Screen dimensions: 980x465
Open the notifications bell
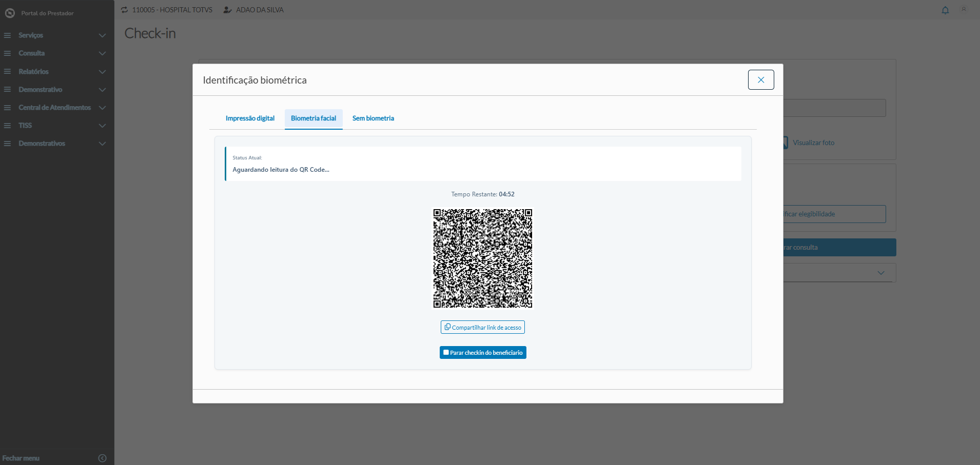tap(945, 10)
